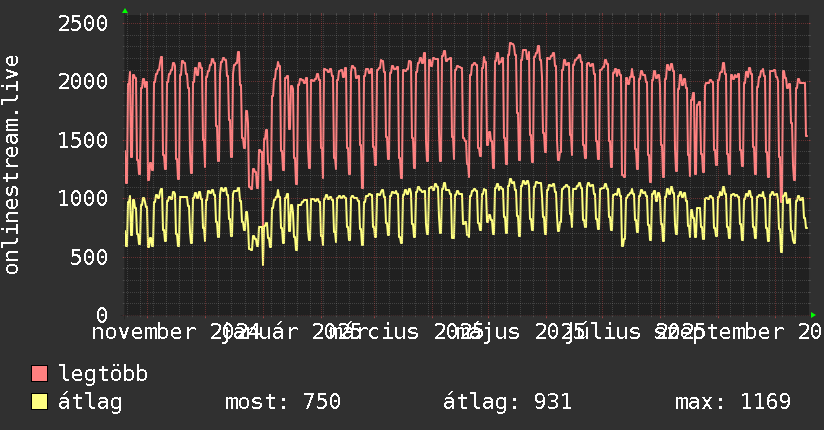Click the 500 y-axis label

pos(89,257)
